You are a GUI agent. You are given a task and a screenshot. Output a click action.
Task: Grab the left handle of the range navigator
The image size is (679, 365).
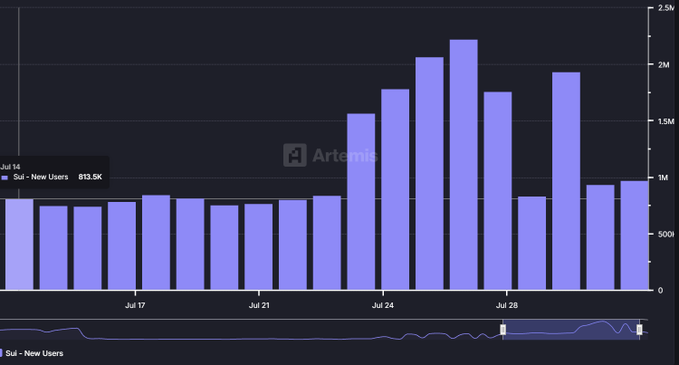[x=503, y=329]
